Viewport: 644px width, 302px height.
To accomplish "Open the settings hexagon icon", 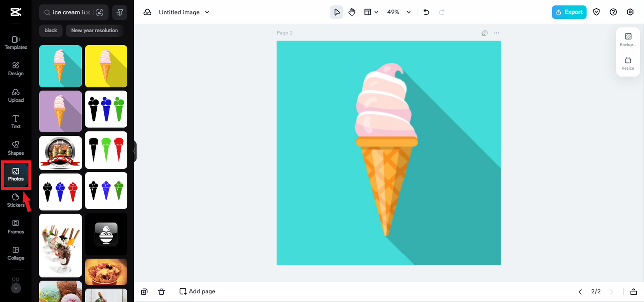I will pyautogui.click(x=630, y=12).
